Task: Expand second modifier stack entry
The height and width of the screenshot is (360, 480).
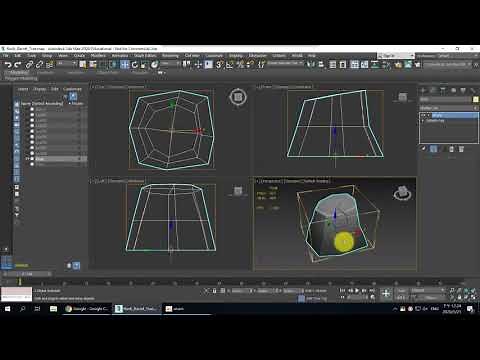Action: pos(423,121)
